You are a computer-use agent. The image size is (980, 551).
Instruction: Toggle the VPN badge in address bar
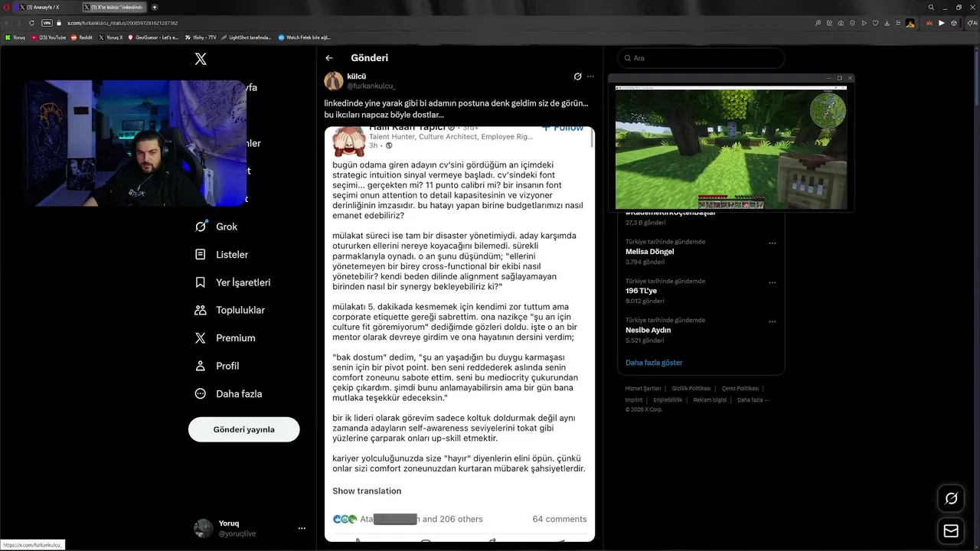pyautogui.click(x=47, y=23)
